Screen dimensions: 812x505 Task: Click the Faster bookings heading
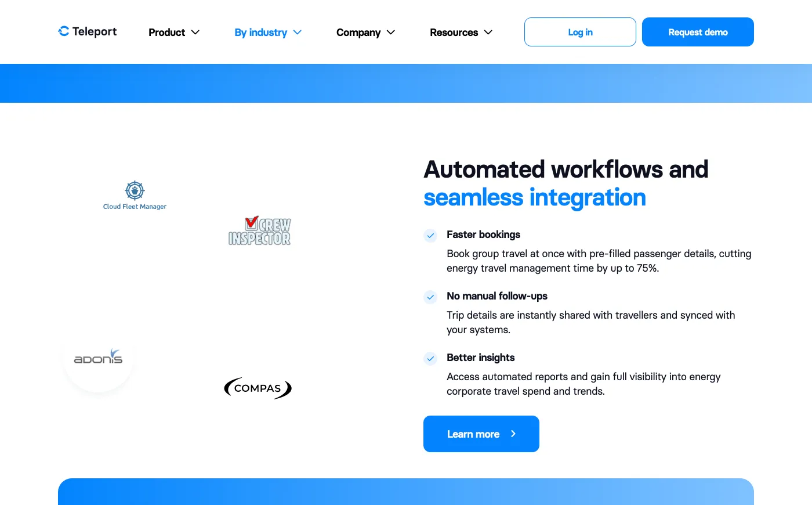(483, 235)
